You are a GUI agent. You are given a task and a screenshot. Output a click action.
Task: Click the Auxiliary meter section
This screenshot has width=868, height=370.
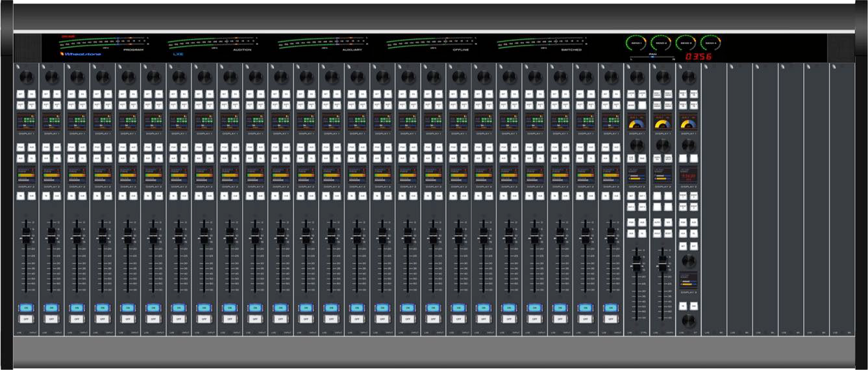[321, 43]
